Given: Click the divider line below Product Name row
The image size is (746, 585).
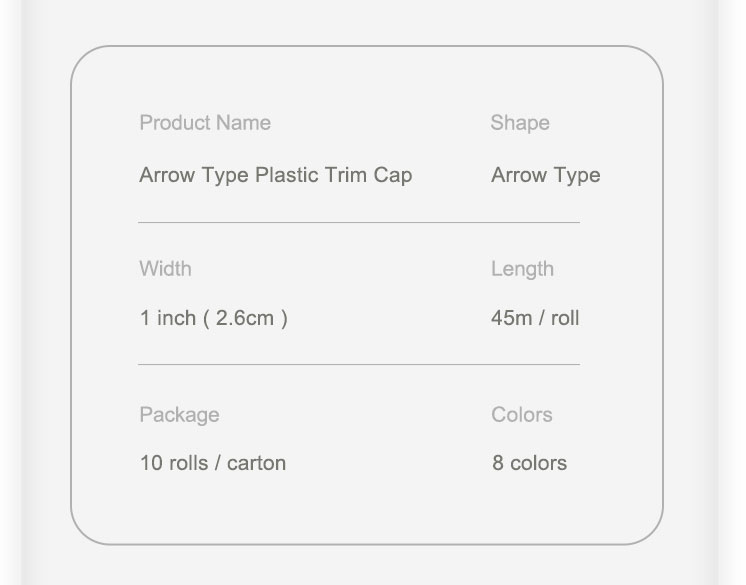Looking at the screenshot, I should [x=358, y=222].
